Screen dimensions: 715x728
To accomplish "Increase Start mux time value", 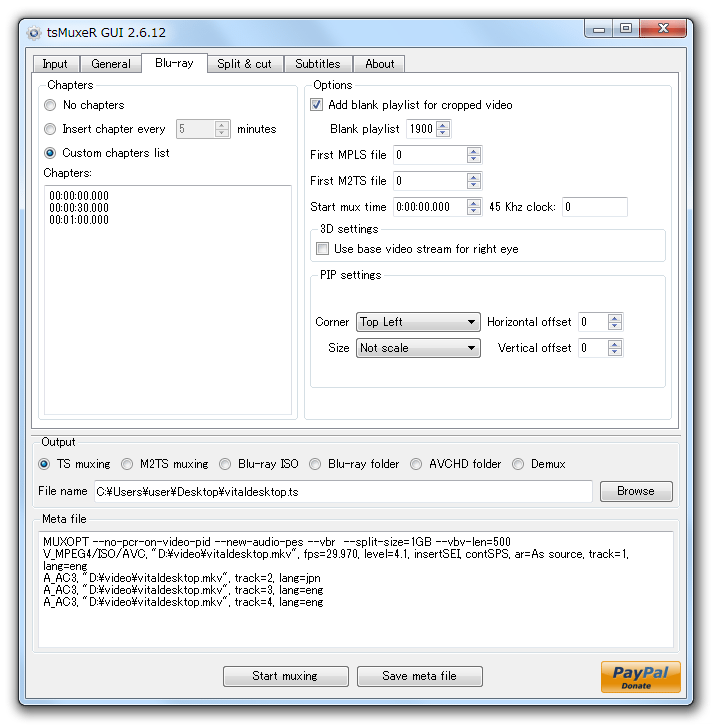I will click(x=474, y=203).
